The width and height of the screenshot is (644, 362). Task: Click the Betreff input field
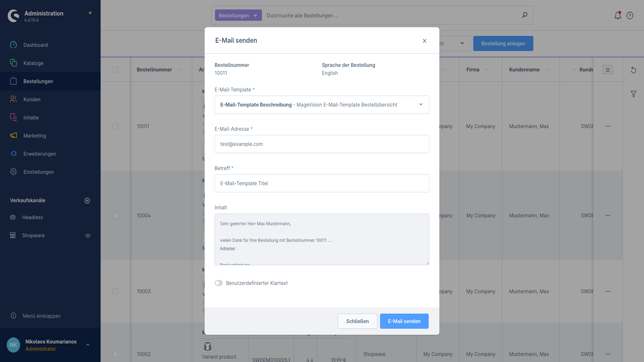pos(322,183)
